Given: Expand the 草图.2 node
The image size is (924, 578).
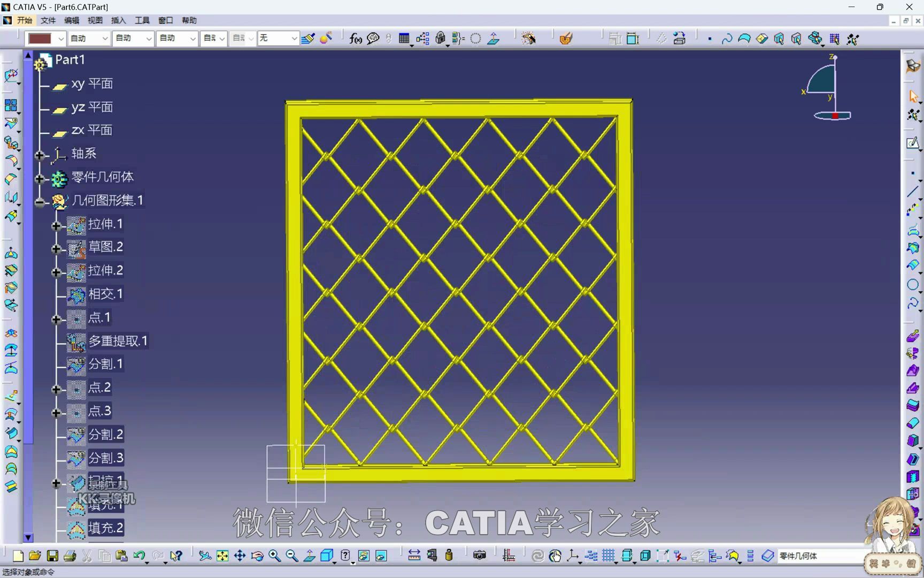Looking at the screenshot, I should [x=56, y=249].
